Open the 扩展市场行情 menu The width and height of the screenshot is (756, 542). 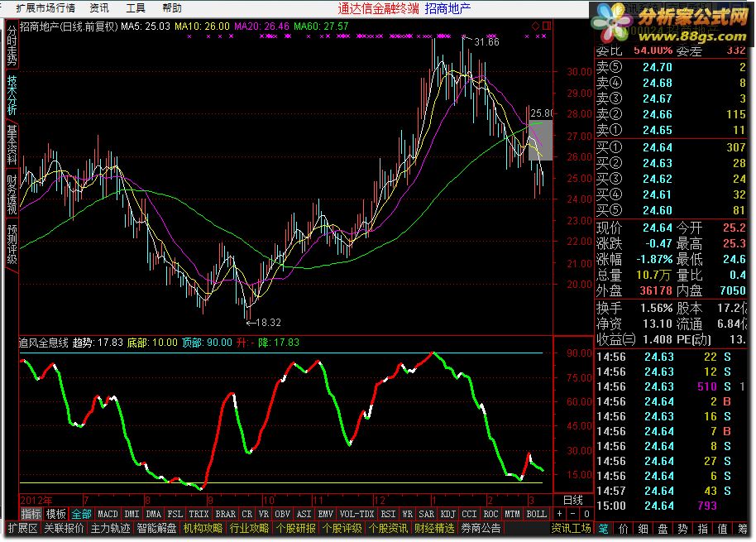coord(45,7)
